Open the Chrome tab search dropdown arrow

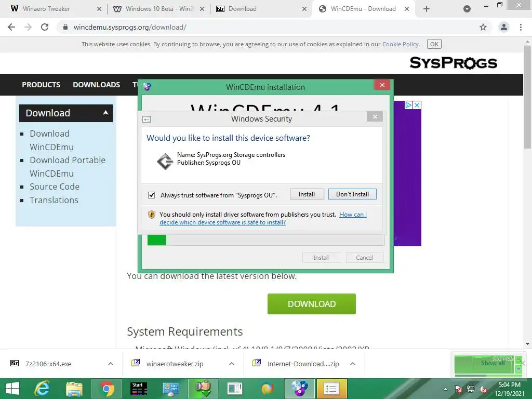[467, 9]
